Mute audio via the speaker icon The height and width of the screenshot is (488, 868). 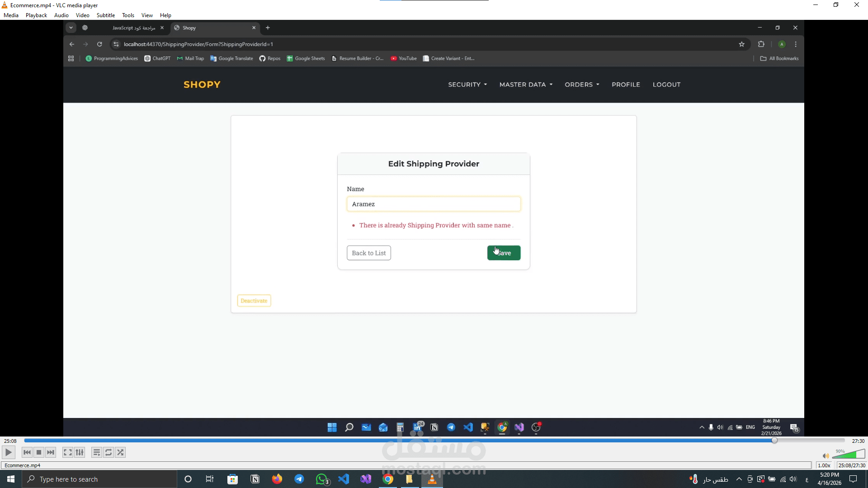pos(826,456)
